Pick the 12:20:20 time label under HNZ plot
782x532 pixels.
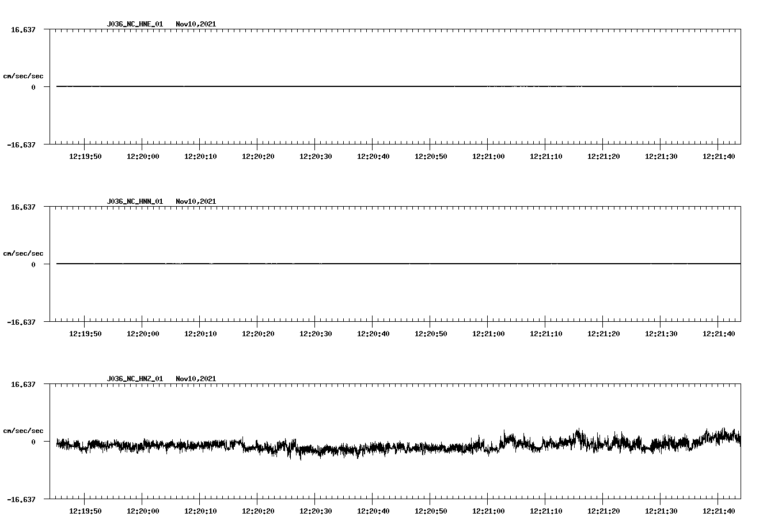(x=258, y=511)
